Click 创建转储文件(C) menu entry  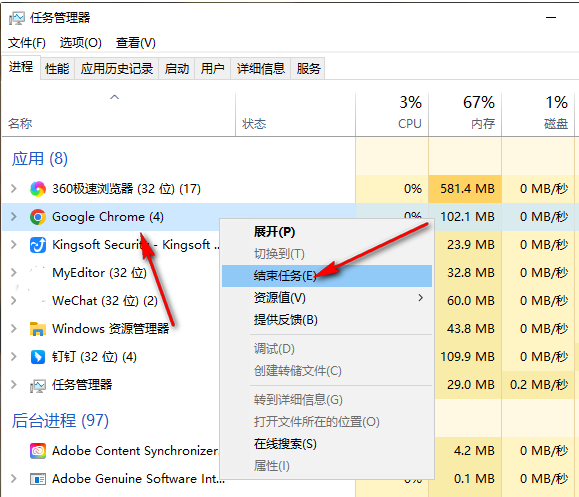tap(326, 371)
